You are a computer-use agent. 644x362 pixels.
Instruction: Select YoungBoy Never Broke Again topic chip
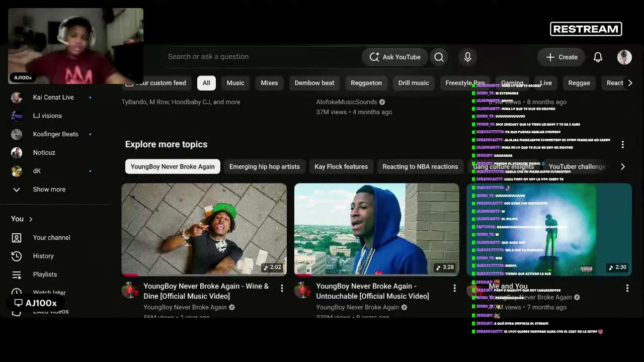click(173, 166)
